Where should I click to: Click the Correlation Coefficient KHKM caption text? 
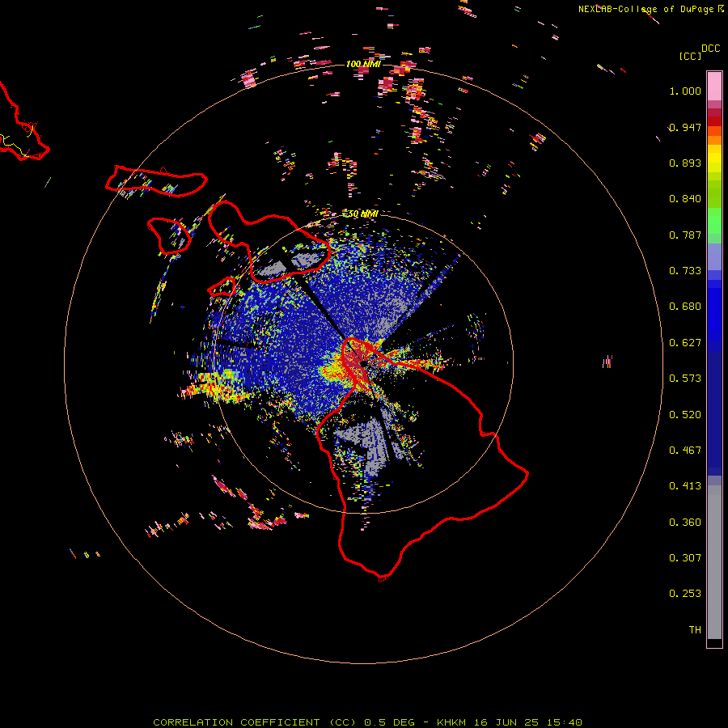[x=367, y=722]
